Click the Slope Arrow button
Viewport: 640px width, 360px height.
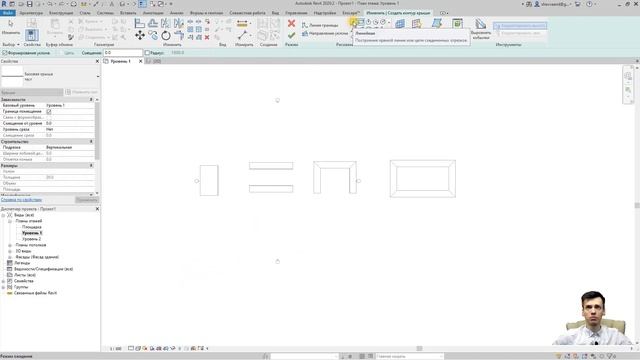tap(325, 33)
